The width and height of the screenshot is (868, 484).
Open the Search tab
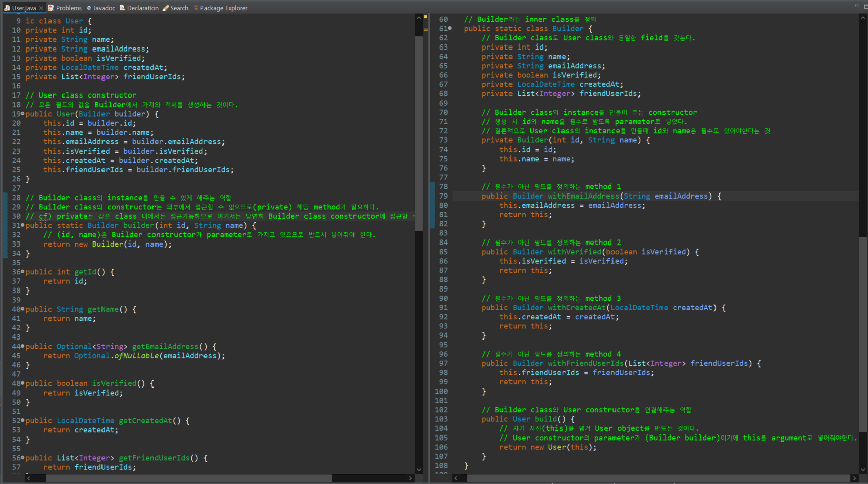(x=175, y=8)
